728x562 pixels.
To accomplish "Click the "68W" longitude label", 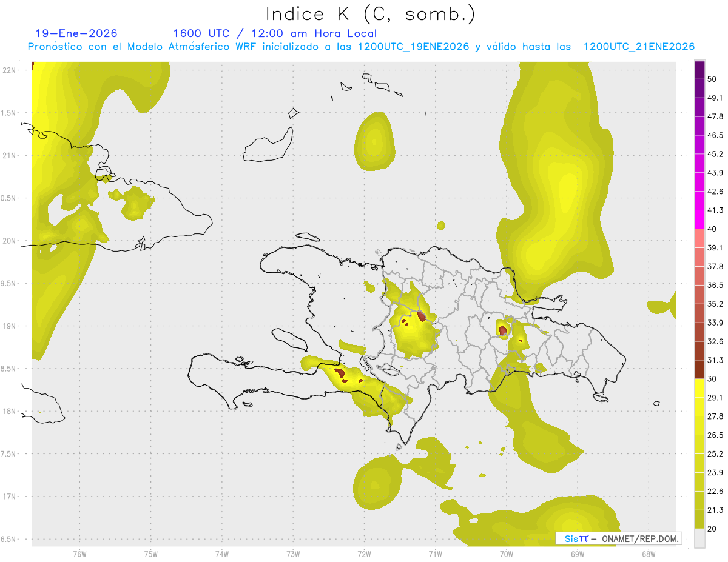I will pos(649,554).
